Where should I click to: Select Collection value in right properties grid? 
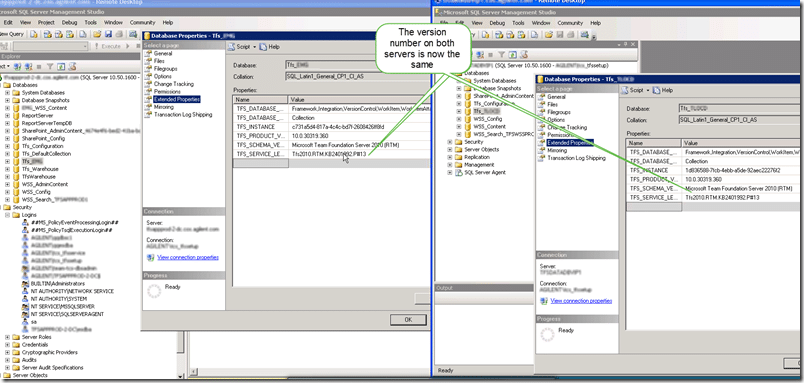click(696, 162)
